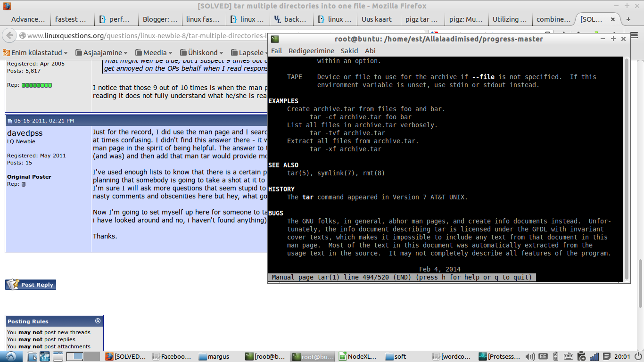This screenshot has height=362, width=644.
Task: Click the network signal tray icon
Action: [594, 356]
